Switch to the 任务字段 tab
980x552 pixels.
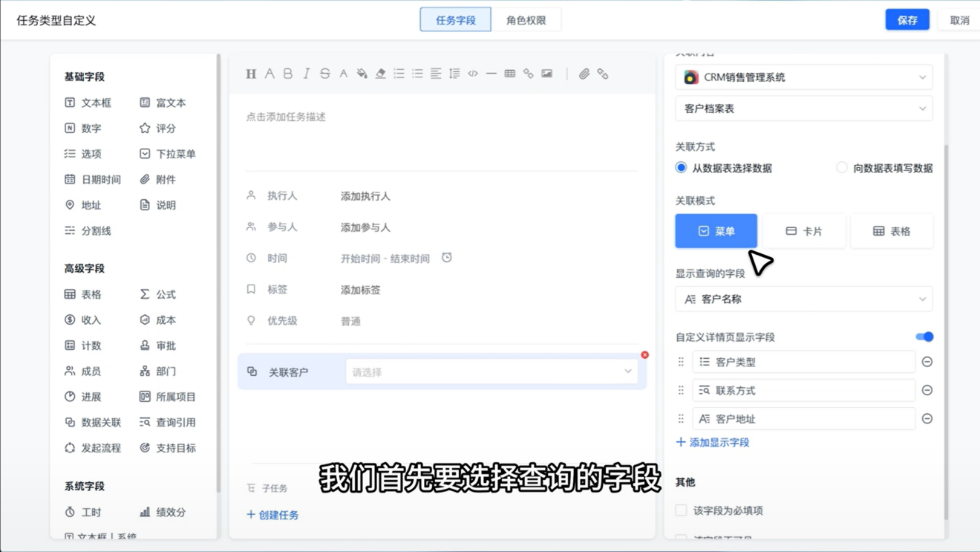click(455, 20)
